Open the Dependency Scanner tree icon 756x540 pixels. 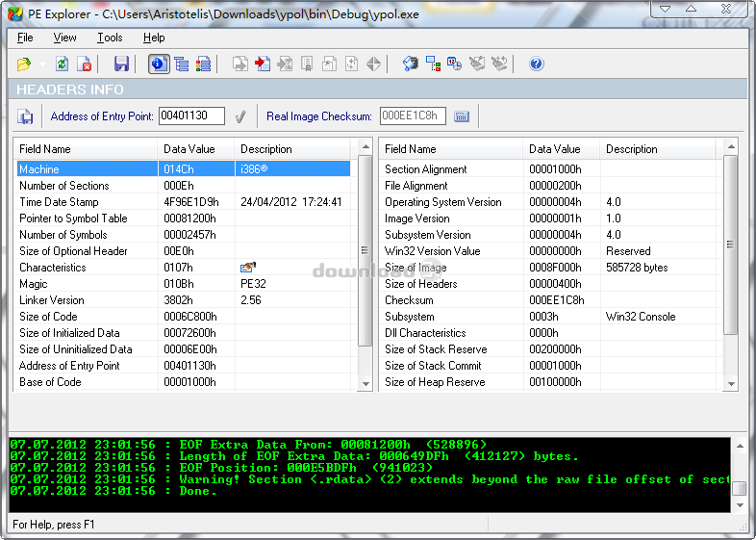click(433, 64)
